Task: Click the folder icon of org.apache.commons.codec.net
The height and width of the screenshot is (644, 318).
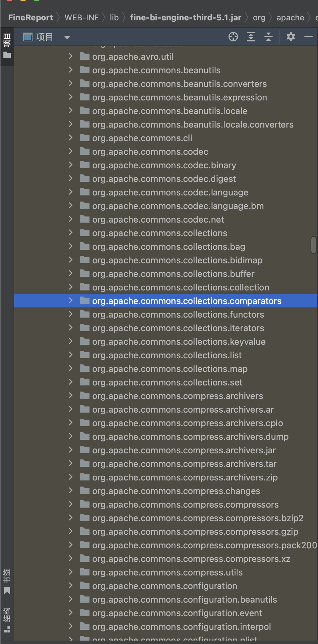Action: pyautogui.click(x=85, y=219)
